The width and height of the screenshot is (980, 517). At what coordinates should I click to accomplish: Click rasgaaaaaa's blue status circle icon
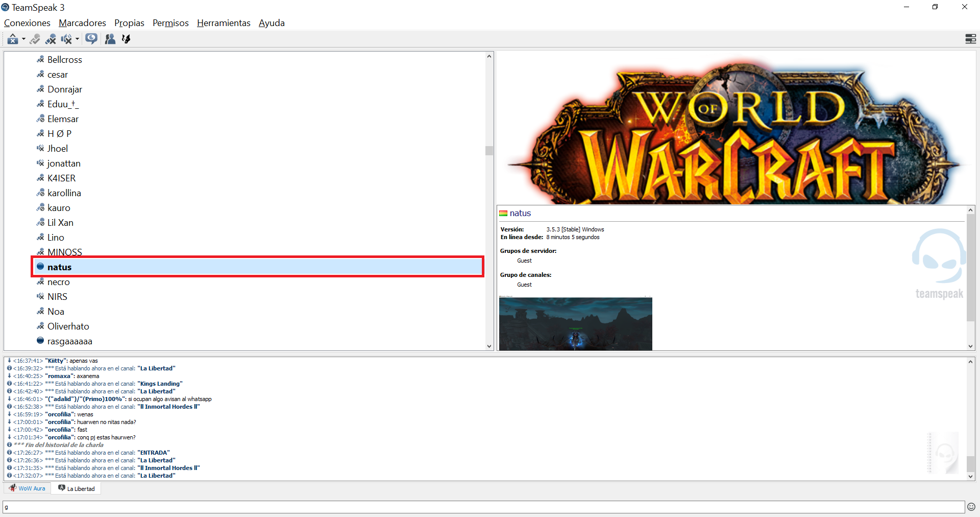(40, 341)
